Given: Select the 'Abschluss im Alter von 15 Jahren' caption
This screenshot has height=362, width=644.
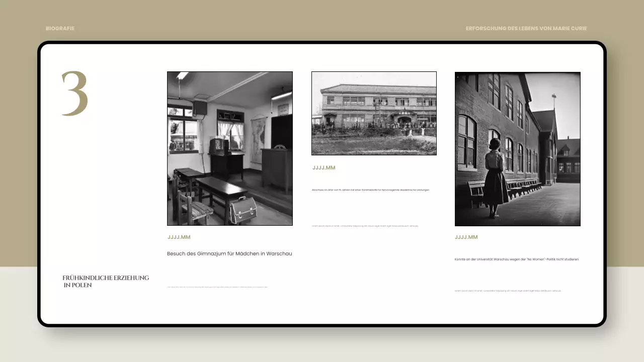Looking at the screenshot, I should 370,190.
